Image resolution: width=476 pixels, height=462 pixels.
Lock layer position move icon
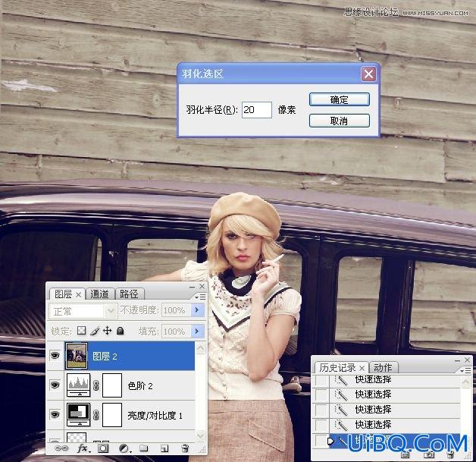[108, 331]
